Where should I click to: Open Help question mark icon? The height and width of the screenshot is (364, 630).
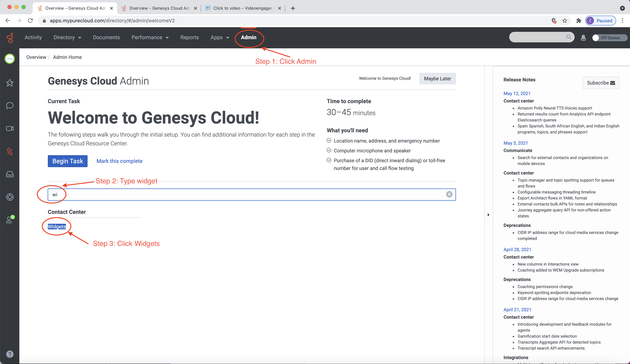(x=10, y=354)
